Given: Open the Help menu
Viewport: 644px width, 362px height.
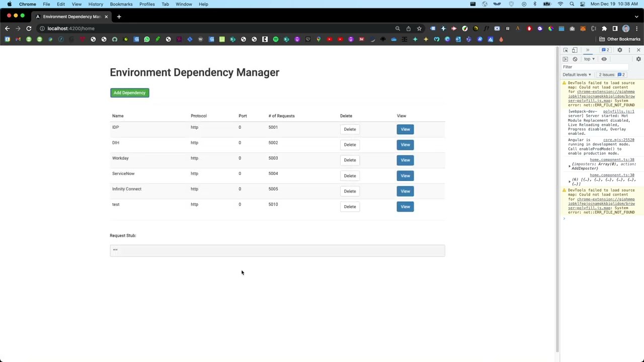Looking at the screenshot, I should click(203, 4).
